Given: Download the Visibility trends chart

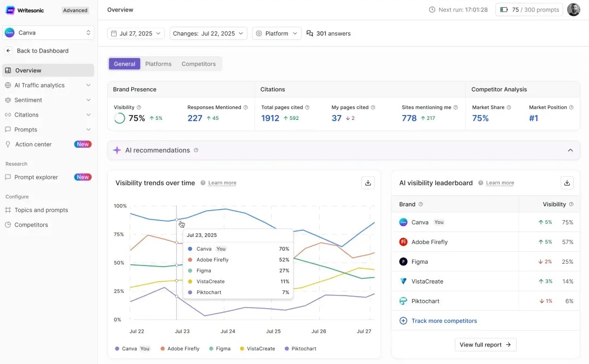Looking at the screenshot, I should (x=368, y=182).
